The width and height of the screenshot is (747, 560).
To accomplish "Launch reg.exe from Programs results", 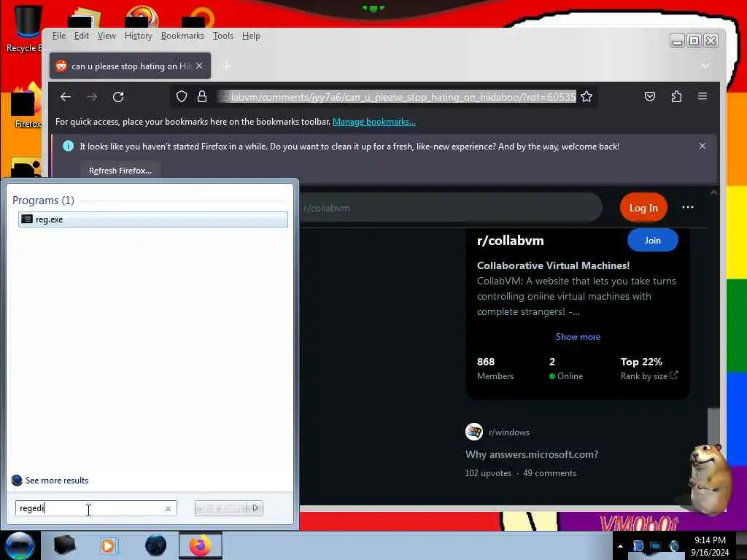I will (153, 219).
